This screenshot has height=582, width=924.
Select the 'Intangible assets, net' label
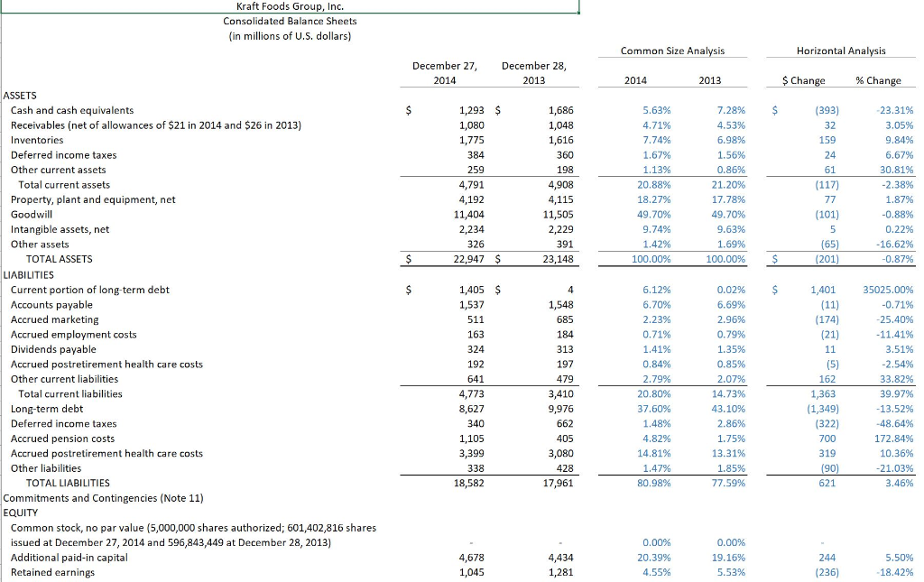pyautogui.click(x=60, y=229)
